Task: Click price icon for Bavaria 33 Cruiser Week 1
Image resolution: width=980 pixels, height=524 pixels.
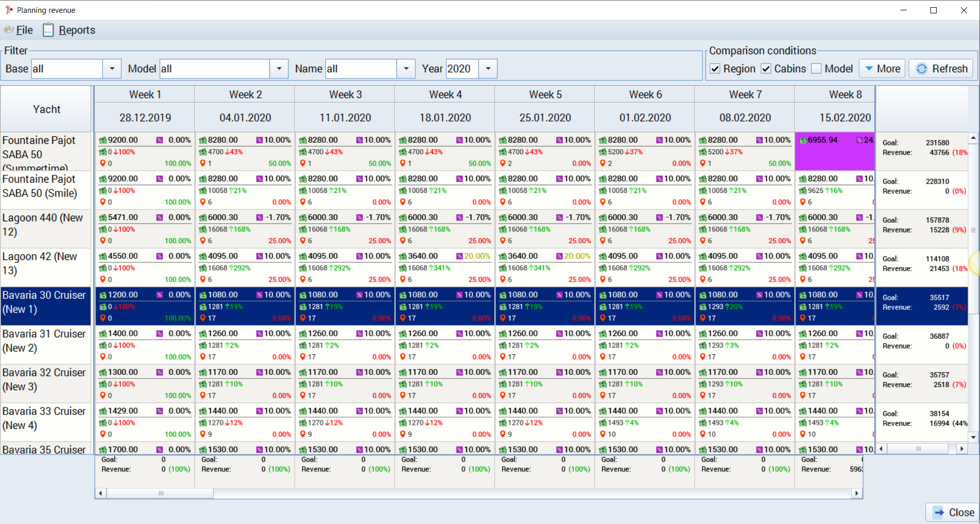Action: click(x=103, y=411)
